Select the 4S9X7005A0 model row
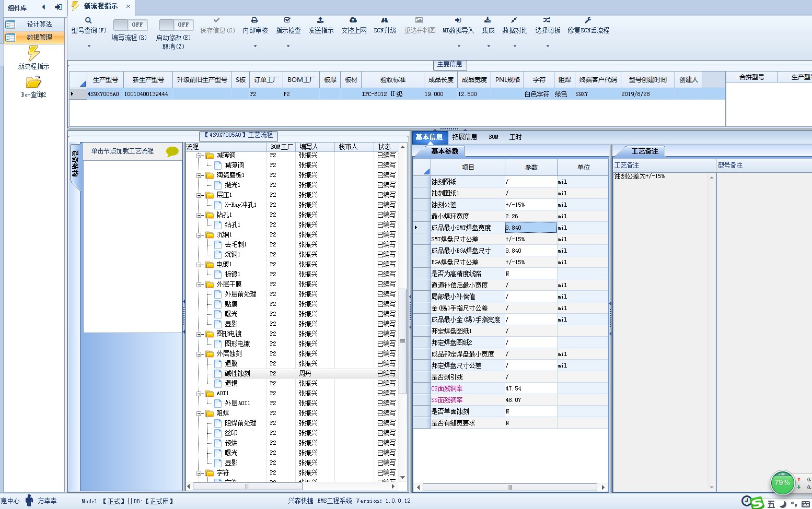 pos(397,94)
